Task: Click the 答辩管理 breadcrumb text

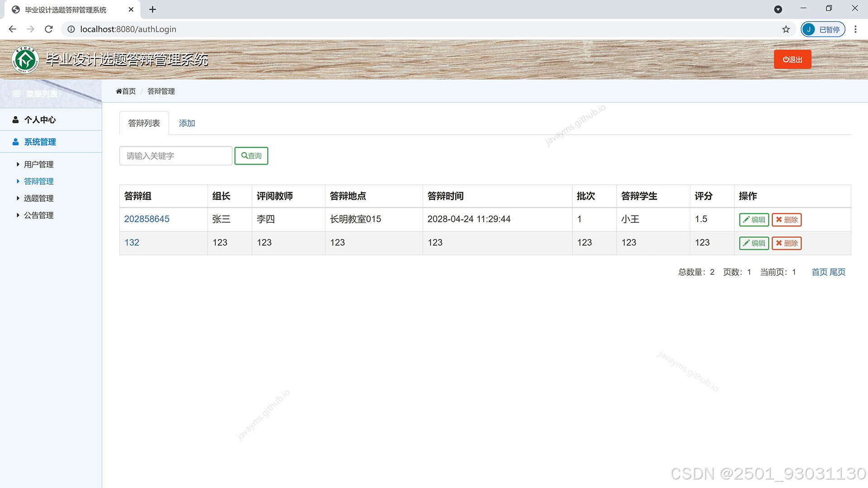Action: pyautogui.click(x=161, y=91)
